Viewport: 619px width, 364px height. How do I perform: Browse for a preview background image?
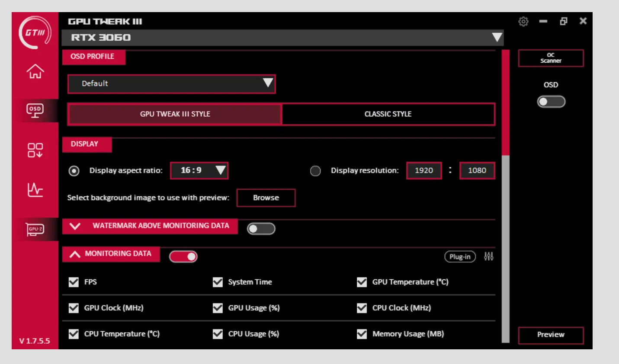coord(266,198)
